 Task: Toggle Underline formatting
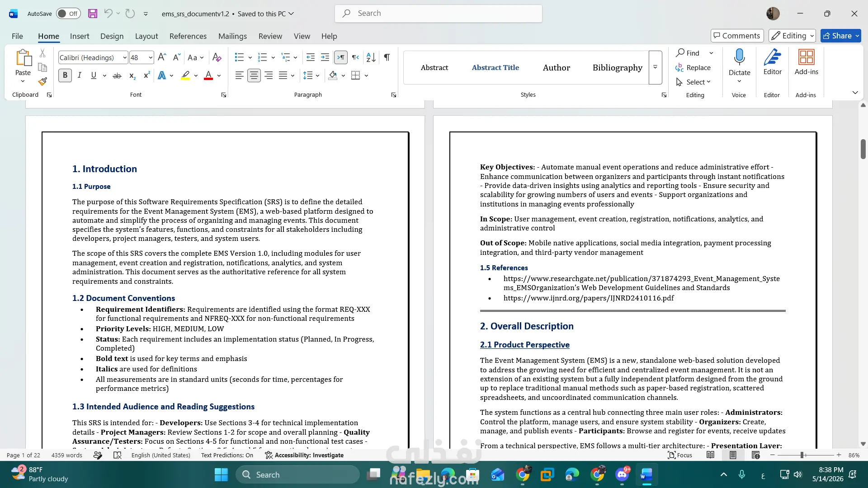click(x=94, y=75)
